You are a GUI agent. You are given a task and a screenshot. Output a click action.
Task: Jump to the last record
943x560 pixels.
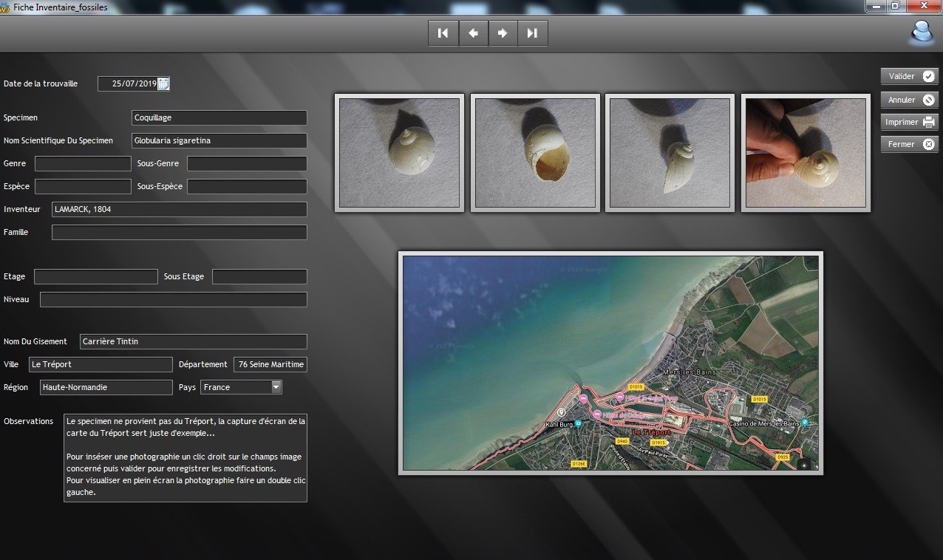(532, 33)
